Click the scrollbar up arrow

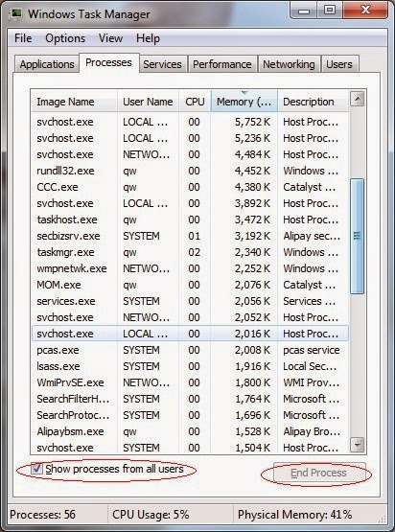pos(358,99)
